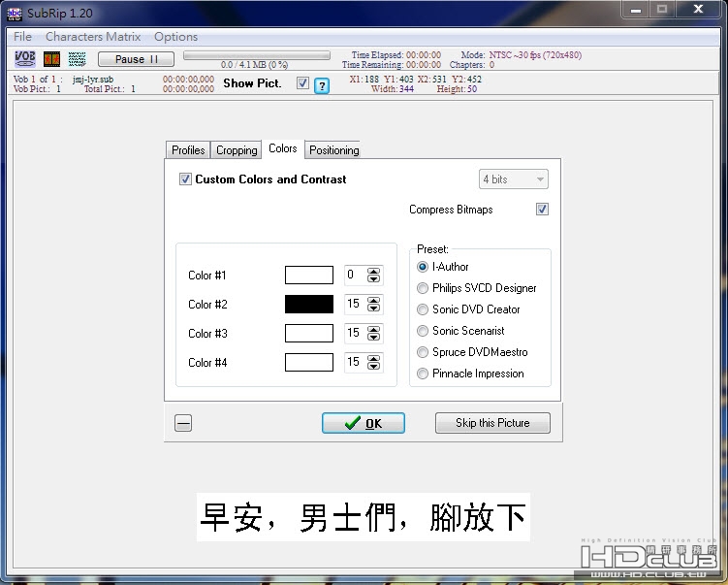Toggle the Show Pict. checkbox
Screen dimensions: 728x585
(302, 83)
